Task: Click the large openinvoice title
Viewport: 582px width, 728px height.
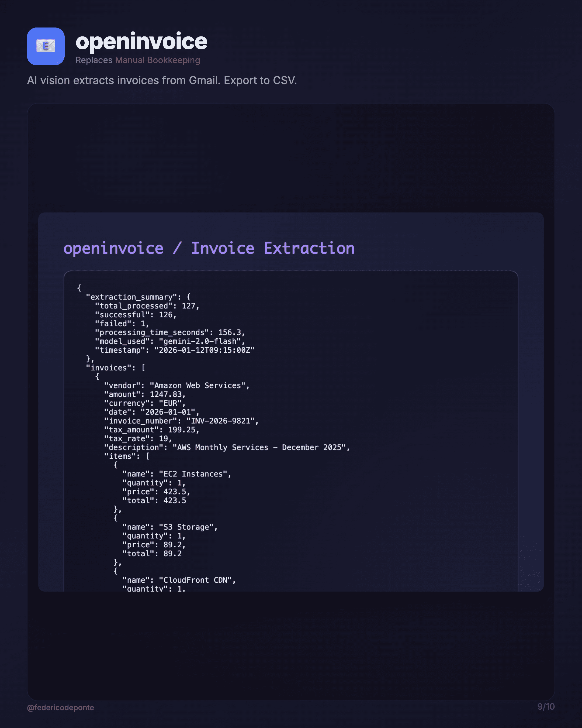Action: click(x=141, y=41)
